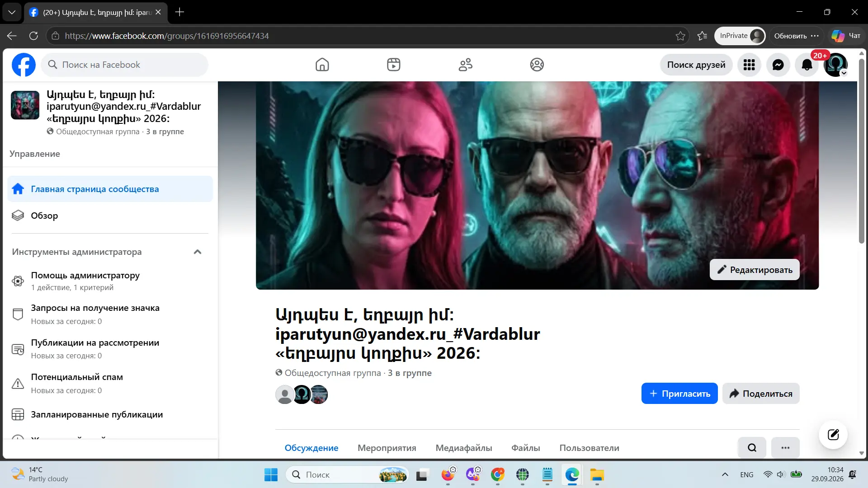Switch to the Медиафайлы tab
Viewport: 868px width, 488px height.
(464, 448)
